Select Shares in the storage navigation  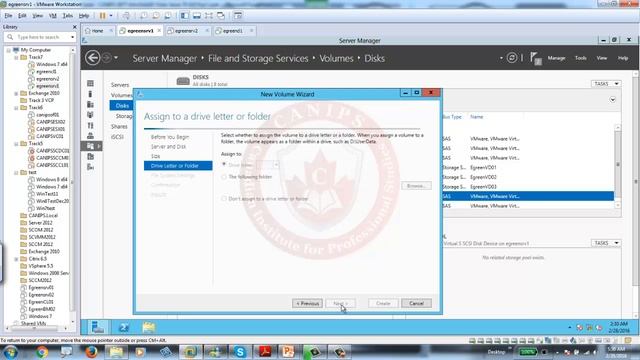tap(119, 127)
